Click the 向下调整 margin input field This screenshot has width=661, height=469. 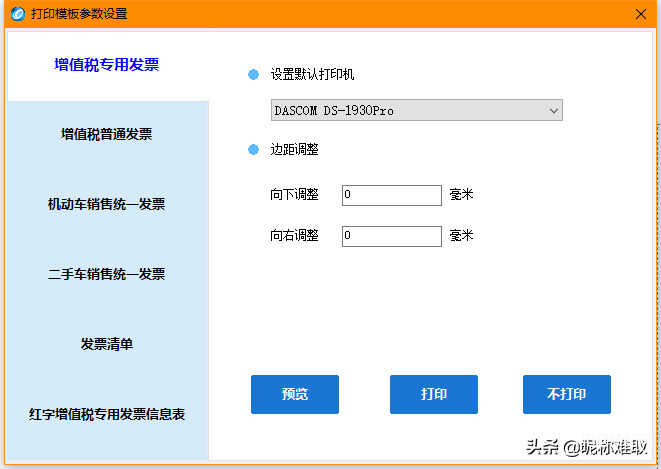point(392,195)
